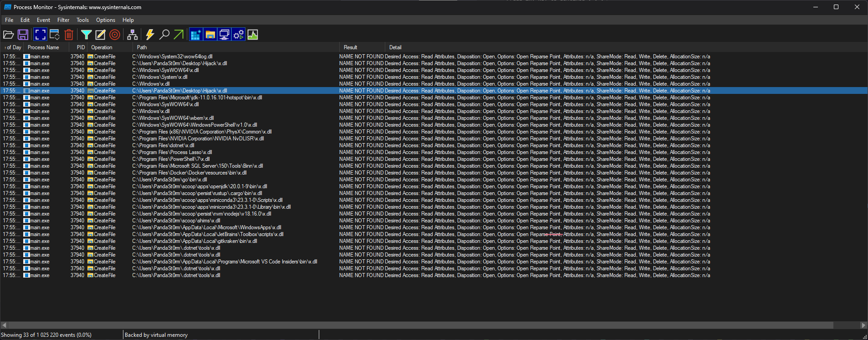868x340 pixels.
Task: Open Highlight using the pencil icon
Action: tap(100, 35)
